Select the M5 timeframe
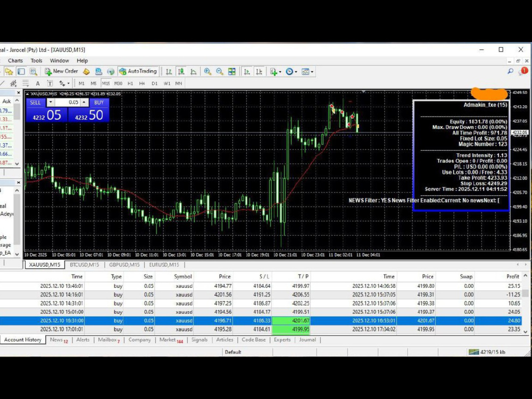The width and height of the screenshot is (532, 399). [93, 84]
